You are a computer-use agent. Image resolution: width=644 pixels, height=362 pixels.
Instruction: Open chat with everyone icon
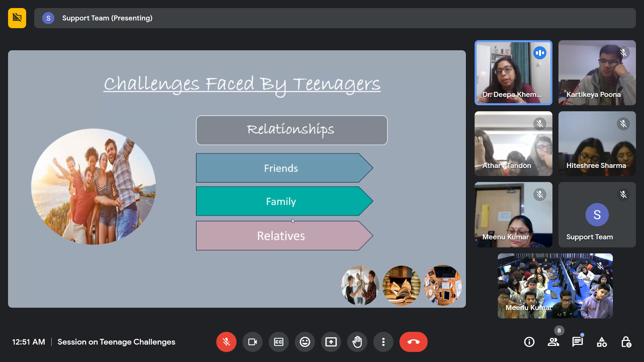tap(578, 342)
